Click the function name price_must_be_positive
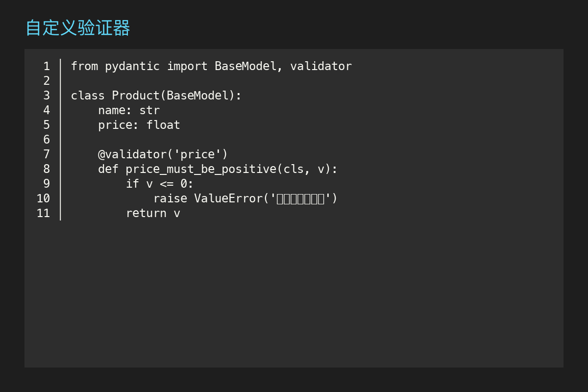Image resolution: width=588 pixels, height=392 pixels. (x=201, y=169)
